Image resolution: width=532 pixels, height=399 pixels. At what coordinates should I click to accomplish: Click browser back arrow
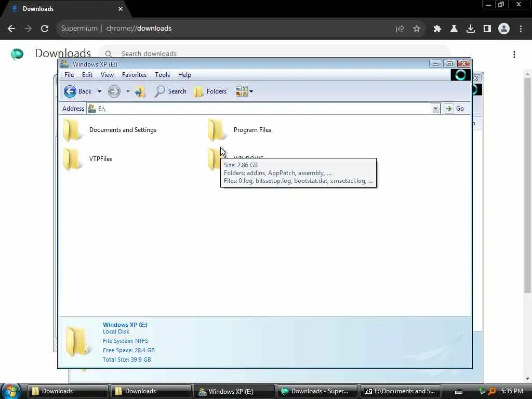[11, 29]
